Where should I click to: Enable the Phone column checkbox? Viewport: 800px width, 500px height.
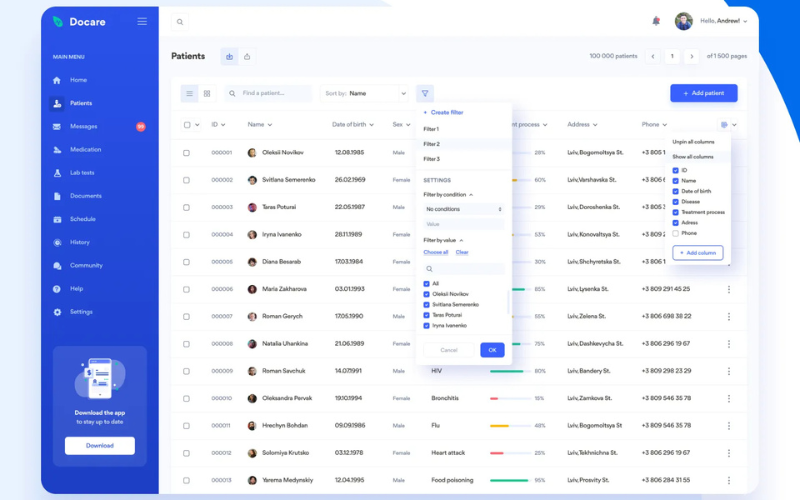(x=677, y=233)
